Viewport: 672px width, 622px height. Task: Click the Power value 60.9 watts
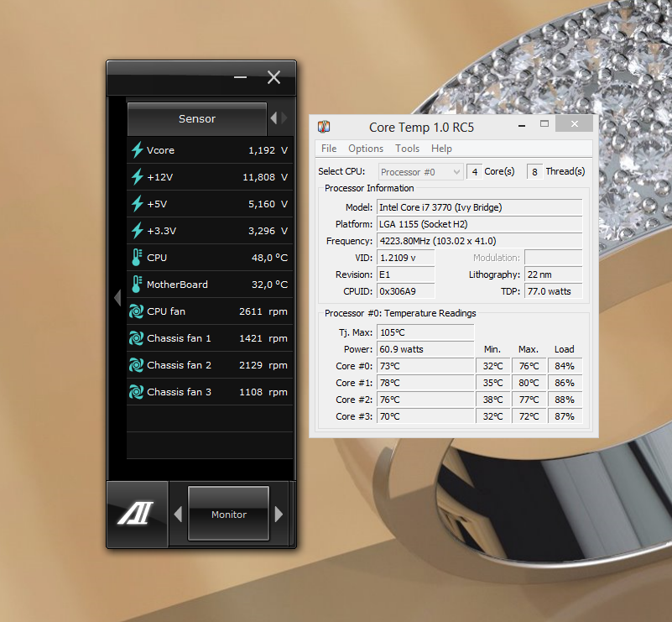(x=425, y=349)
